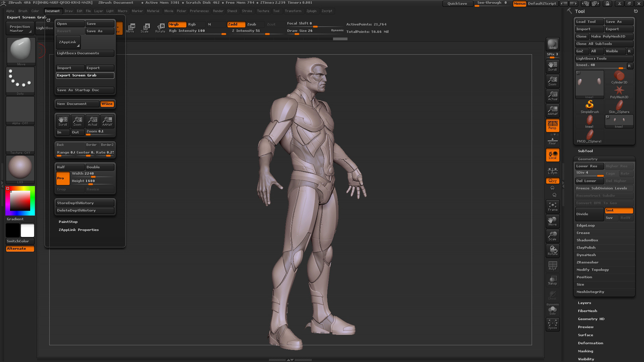
Task: Click Save As Startup Doc
Action: [85, 90]
